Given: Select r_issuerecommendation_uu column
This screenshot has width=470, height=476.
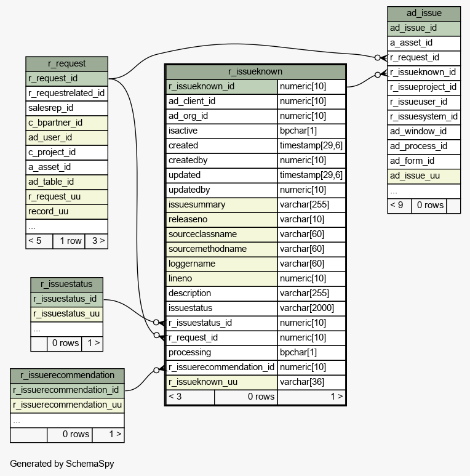Looking at the screenshot, I should [67, 405].
